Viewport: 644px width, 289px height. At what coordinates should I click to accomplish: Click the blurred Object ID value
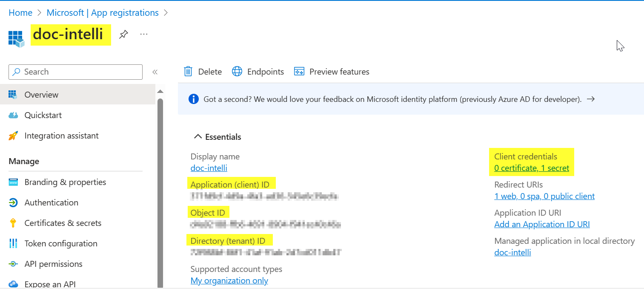pos(266,224)
